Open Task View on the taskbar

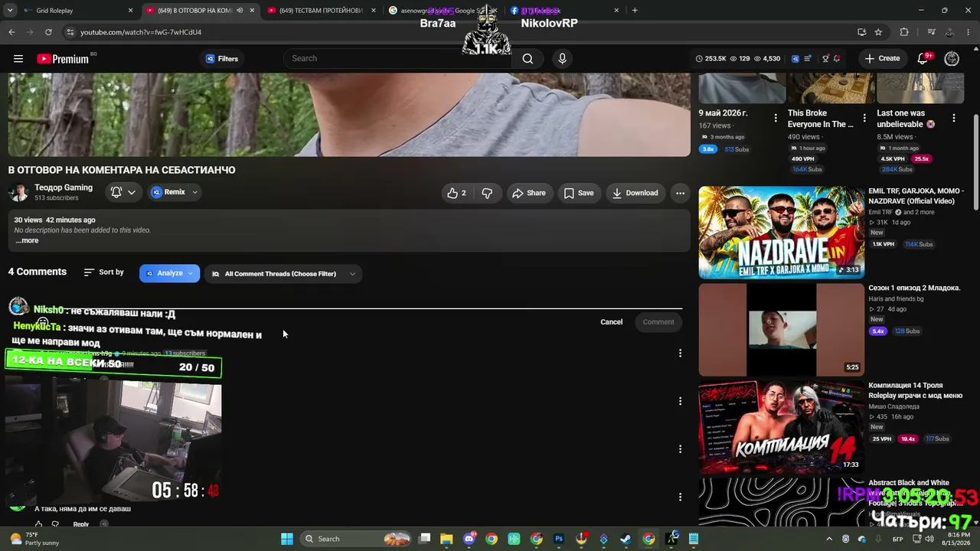coord(425,539)
